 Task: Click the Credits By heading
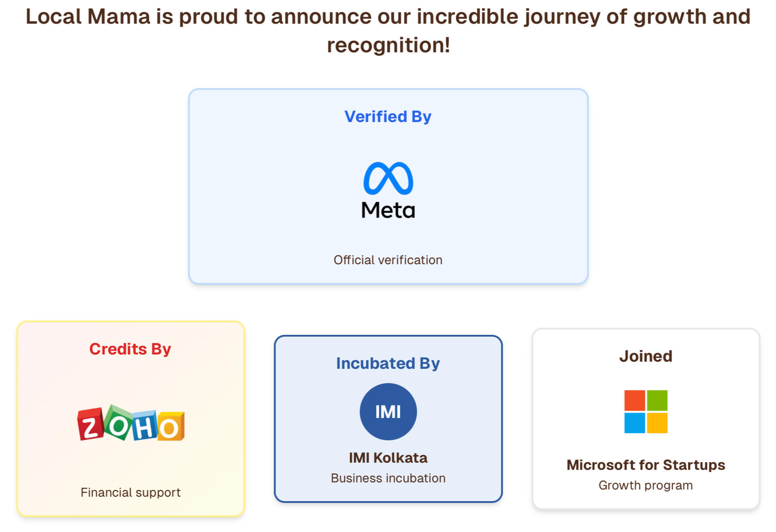coord(130,349)
